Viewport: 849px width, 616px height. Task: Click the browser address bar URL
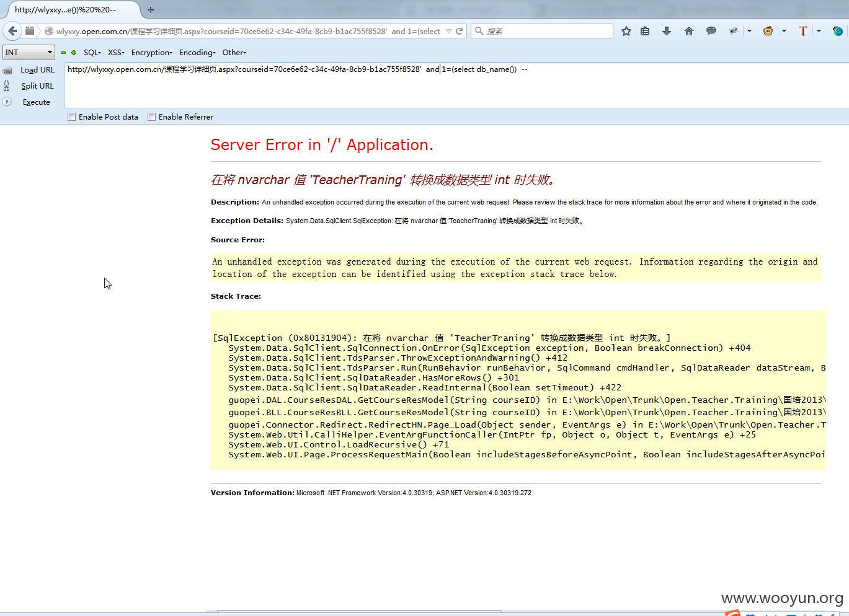pyautogui.click(x=248, y=31)
